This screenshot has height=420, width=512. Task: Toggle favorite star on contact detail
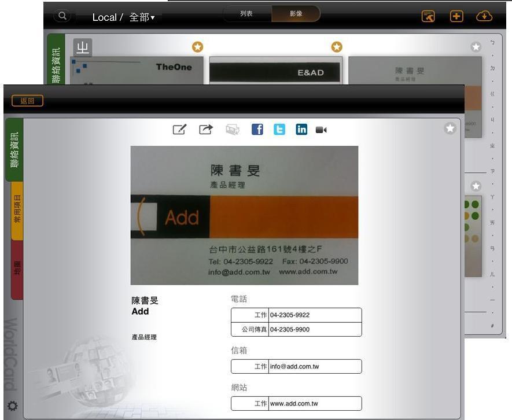tap(450, 129)
